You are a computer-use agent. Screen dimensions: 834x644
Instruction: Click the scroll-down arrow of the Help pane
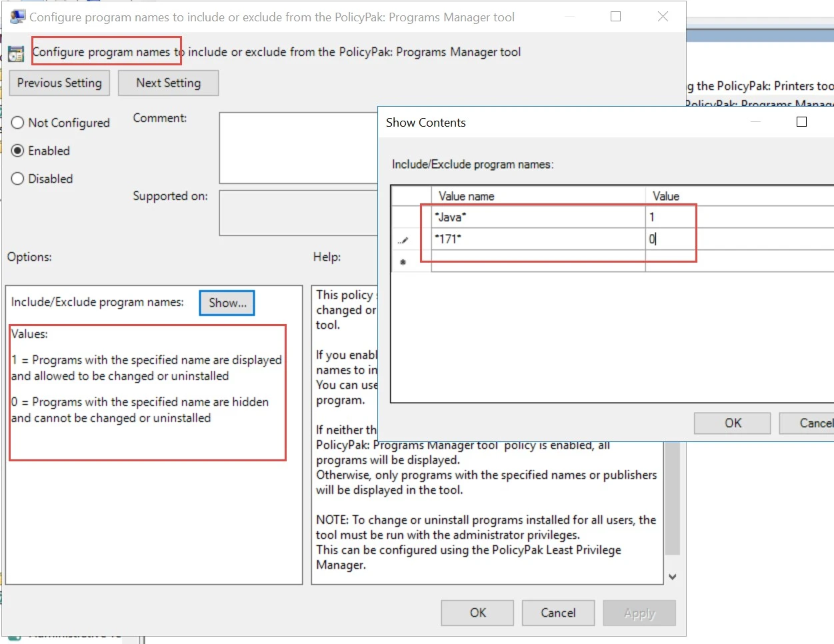click(x=673, y=576)
